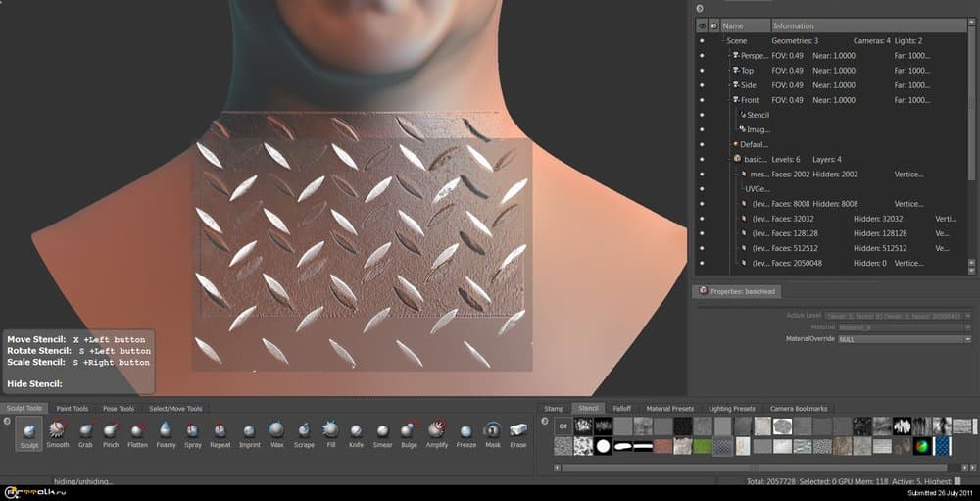Select the Amplify tool
The height and width of the screenshot is (501, 980).
click(436, 431)
